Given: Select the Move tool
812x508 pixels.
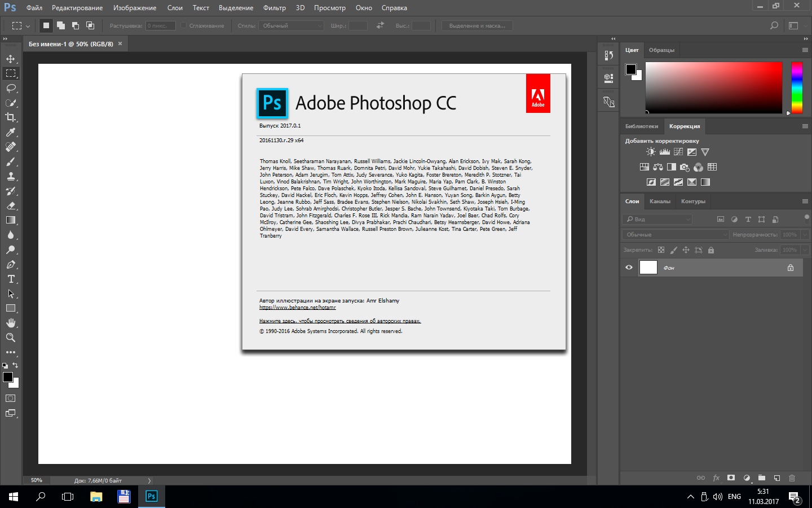Looking at the screenshot, I should tap(11, 59).
